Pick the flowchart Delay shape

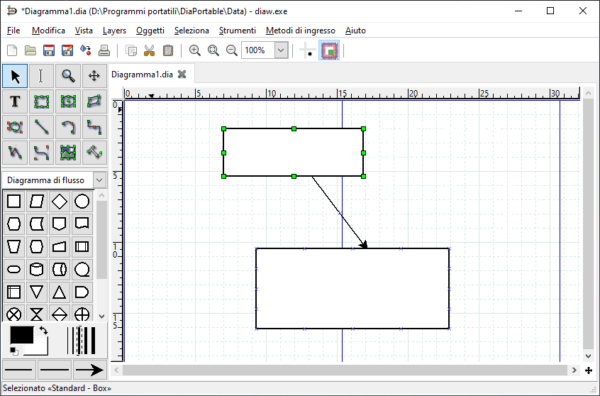82,292
